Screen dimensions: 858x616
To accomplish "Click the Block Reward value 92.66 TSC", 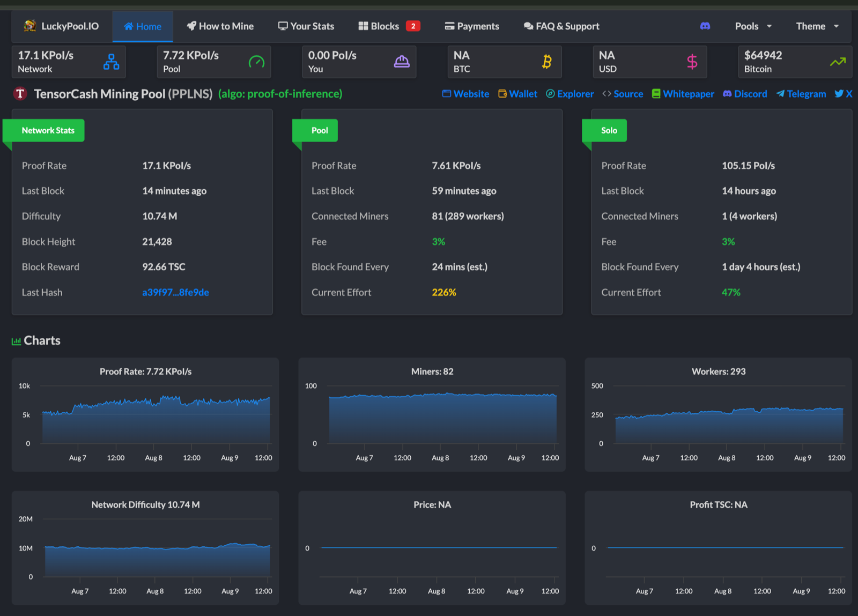I will pyautogui.click(x=164, y=267).
